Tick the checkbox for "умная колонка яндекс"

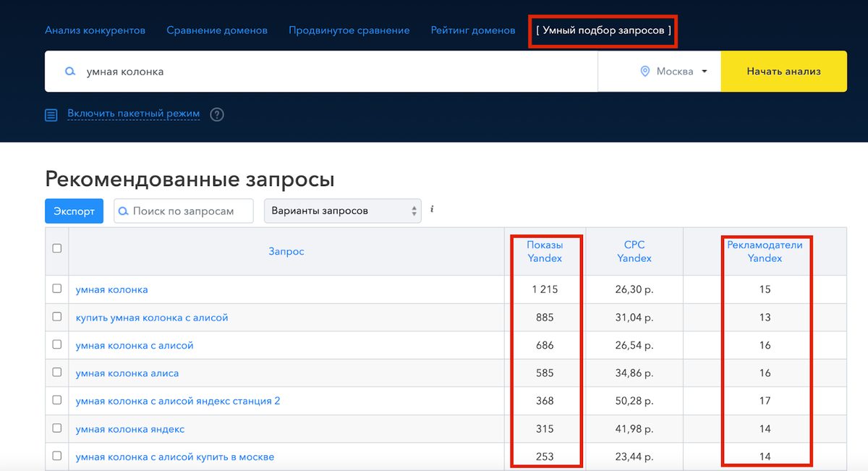click(x=57, y=428)
